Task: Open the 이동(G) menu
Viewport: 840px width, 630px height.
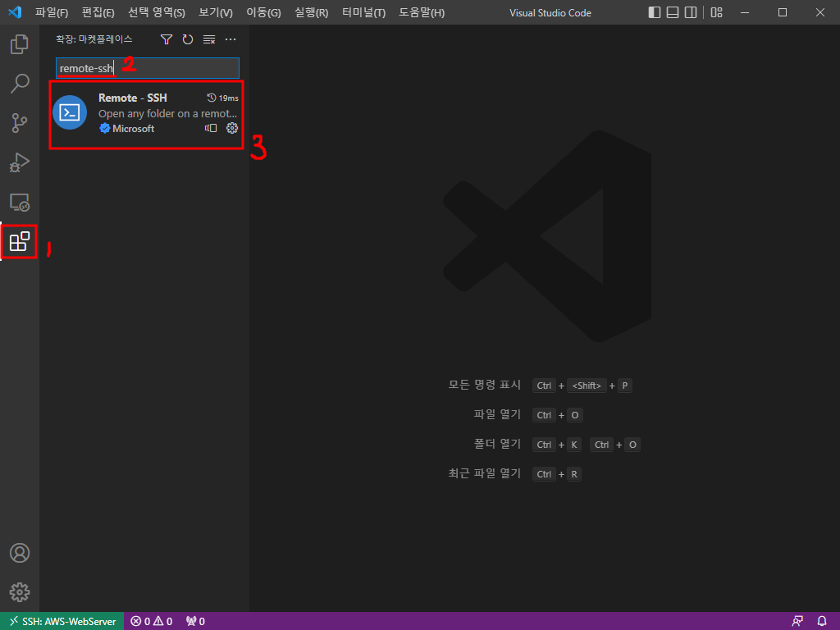Action: 263,12
